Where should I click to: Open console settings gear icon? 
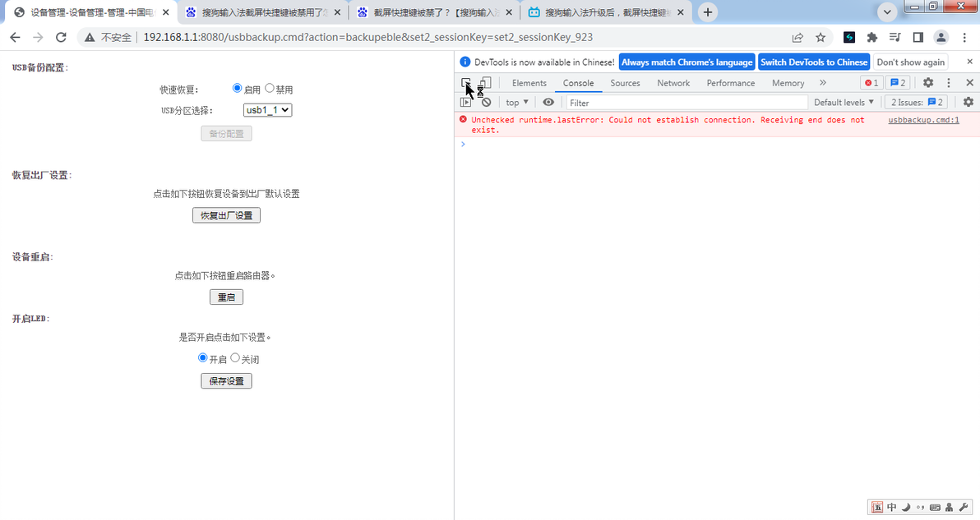coord(968,103)
